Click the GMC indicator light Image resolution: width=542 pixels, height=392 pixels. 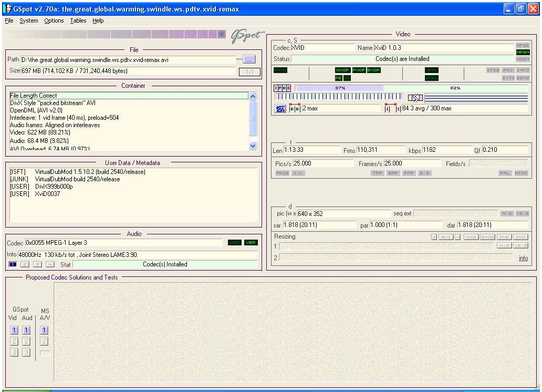tap(431, 70)
